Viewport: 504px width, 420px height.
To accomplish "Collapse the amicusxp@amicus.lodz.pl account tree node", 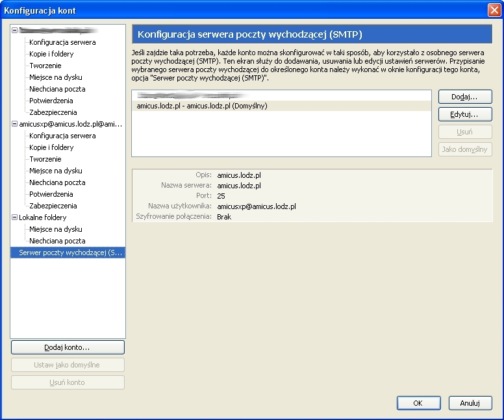I will pyautogui.click(x=15, y=124).
